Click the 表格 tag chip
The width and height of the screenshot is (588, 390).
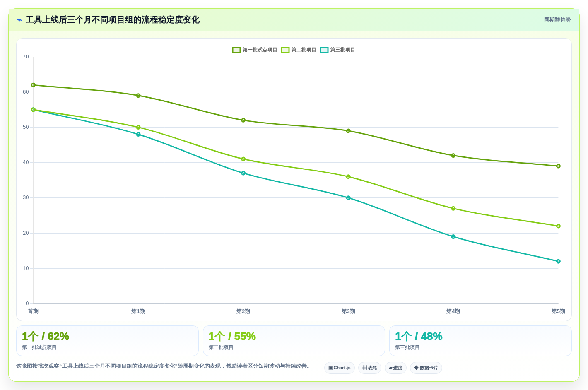tap(370, 368)
